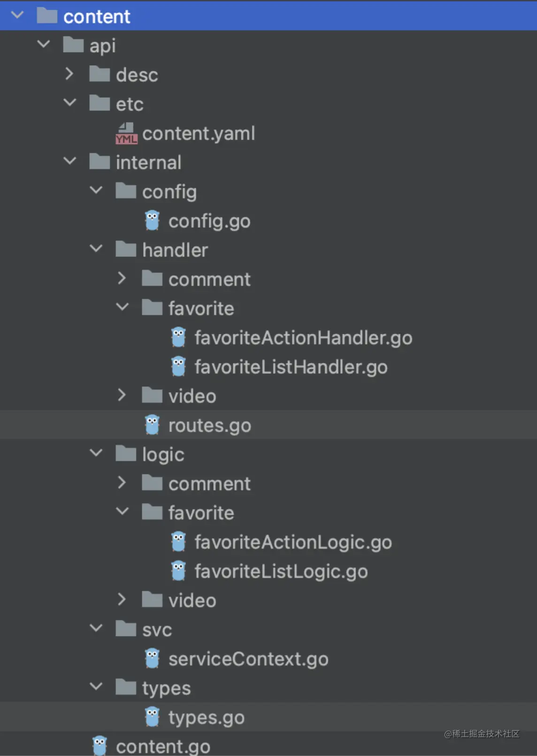The width and height of the screenshot is (537, 756).
Task: Open favoriteActionLogic.go in the tree
Action: pyautogui.click(x=293, y=542)
